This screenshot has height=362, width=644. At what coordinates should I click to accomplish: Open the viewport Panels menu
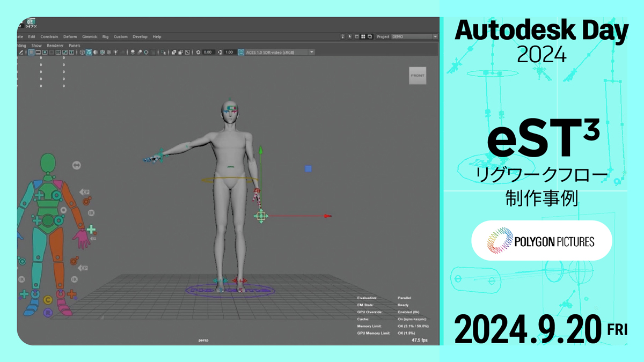[x=75, y=46]
